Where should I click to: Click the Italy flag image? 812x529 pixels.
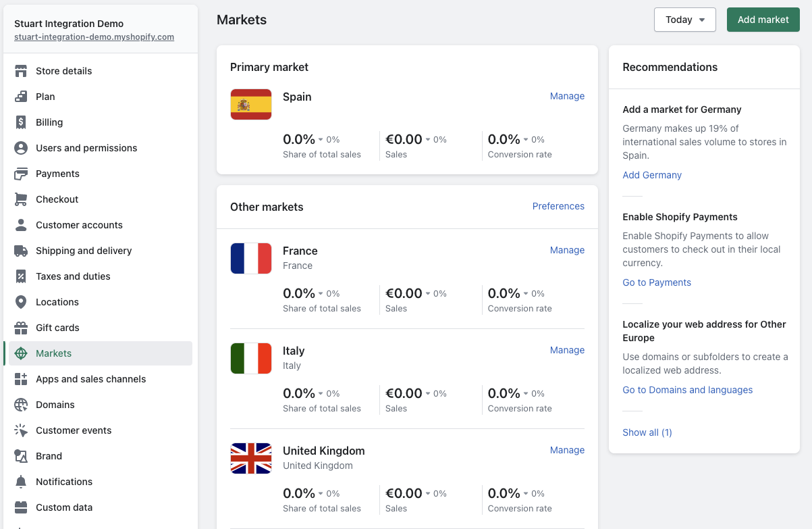click(251, 359)
